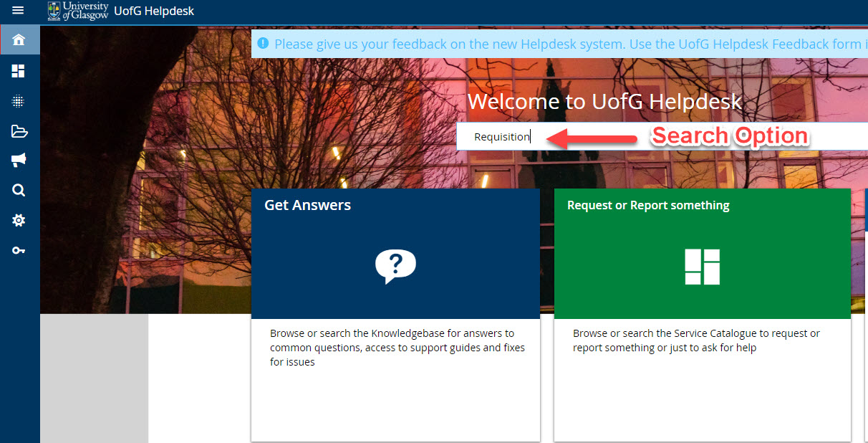Click the magnifier search icon in the sidebar
This screenshot has width=868, height=443.
point(19,190)
